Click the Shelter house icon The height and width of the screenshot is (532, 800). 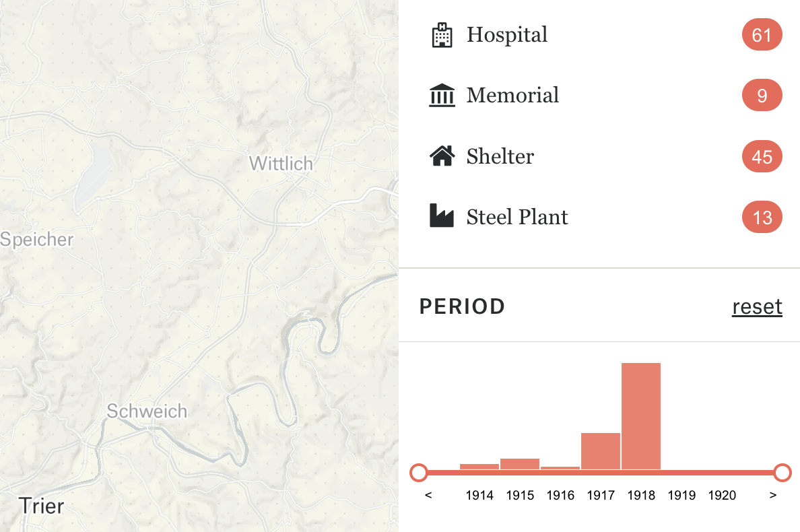(x=442, y=156)
